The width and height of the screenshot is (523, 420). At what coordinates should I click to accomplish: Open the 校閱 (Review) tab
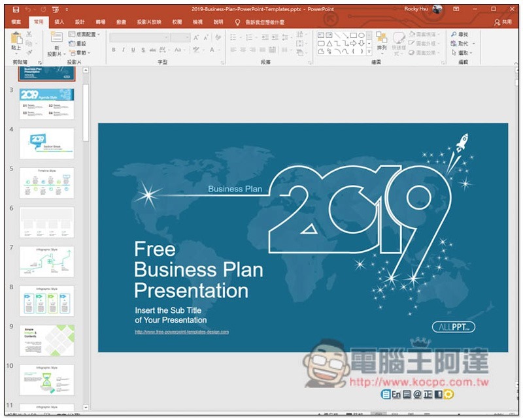(x=177, y=22)
